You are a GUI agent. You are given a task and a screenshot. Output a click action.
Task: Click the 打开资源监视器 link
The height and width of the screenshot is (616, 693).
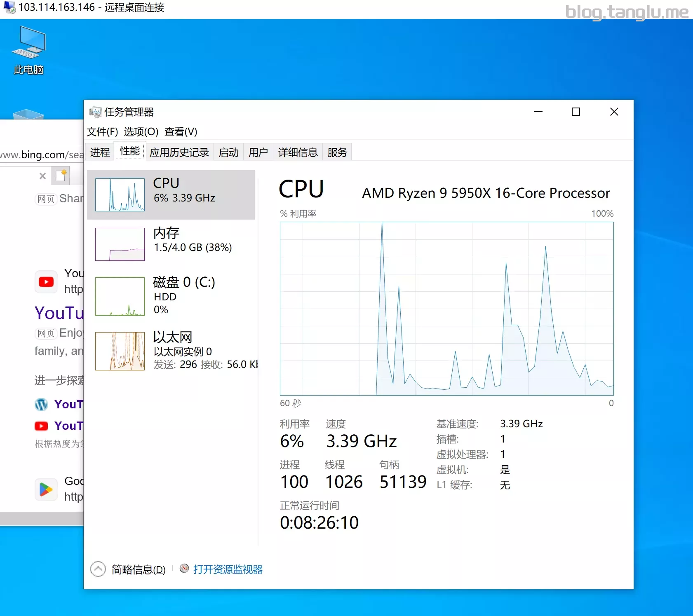pyautogui.click(x=228, y=569)
